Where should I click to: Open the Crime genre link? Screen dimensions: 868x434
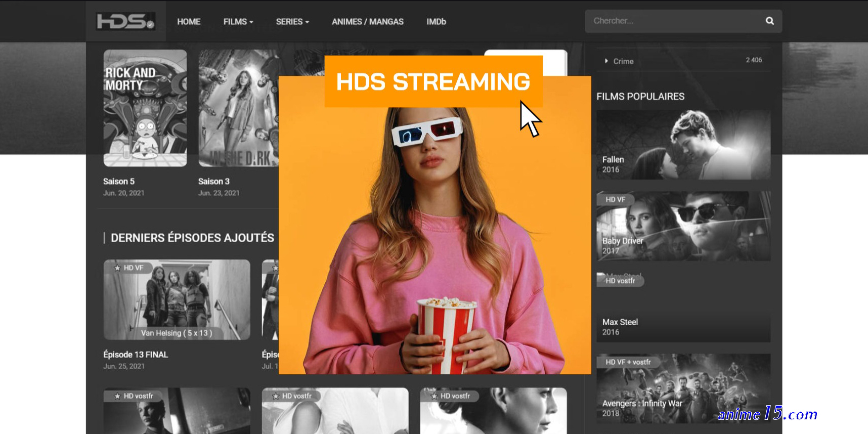tap(623, 61)
